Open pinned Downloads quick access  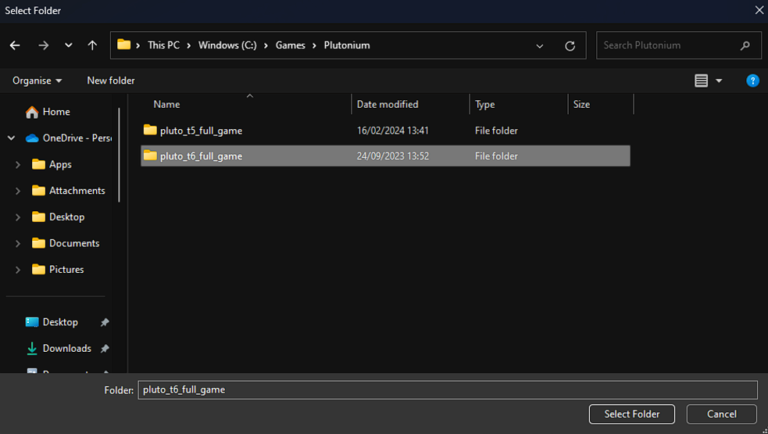click(x=59, y=348)
